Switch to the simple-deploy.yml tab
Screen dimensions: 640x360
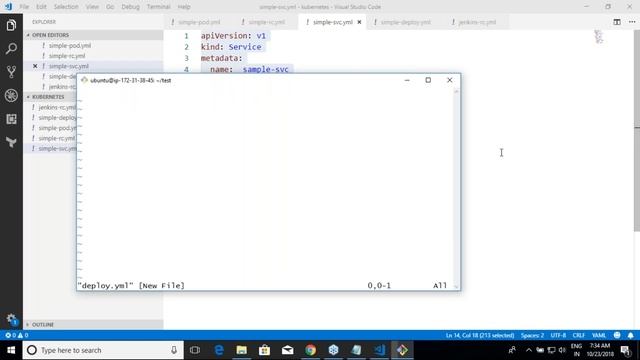(405, 22)
